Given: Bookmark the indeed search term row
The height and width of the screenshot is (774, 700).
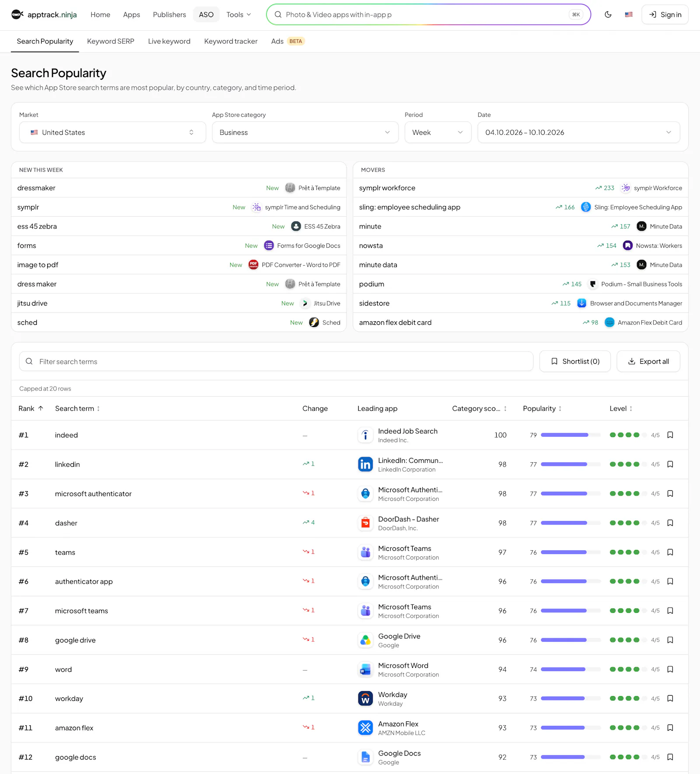Looking at the screenshot, I should tap(670, 435).
